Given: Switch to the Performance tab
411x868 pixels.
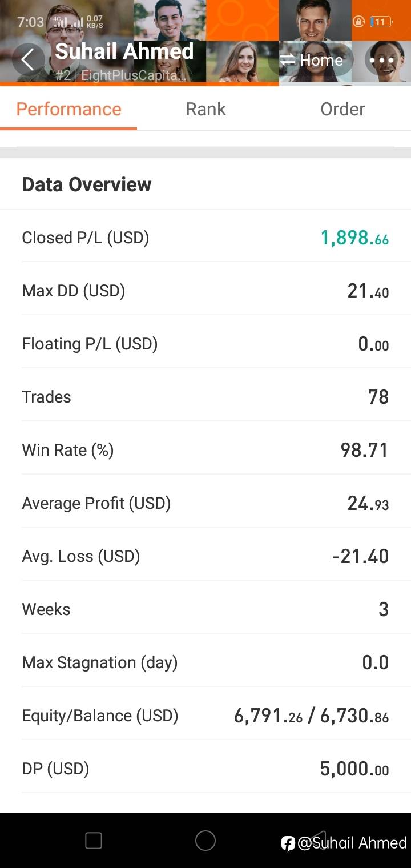Looking at the screenshot, I should 68,109.
